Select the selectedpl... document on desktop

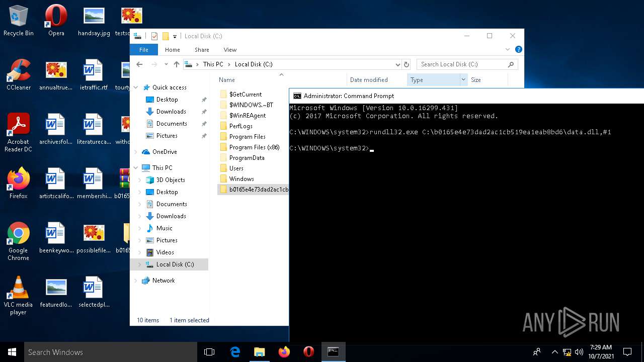point(94,292)
